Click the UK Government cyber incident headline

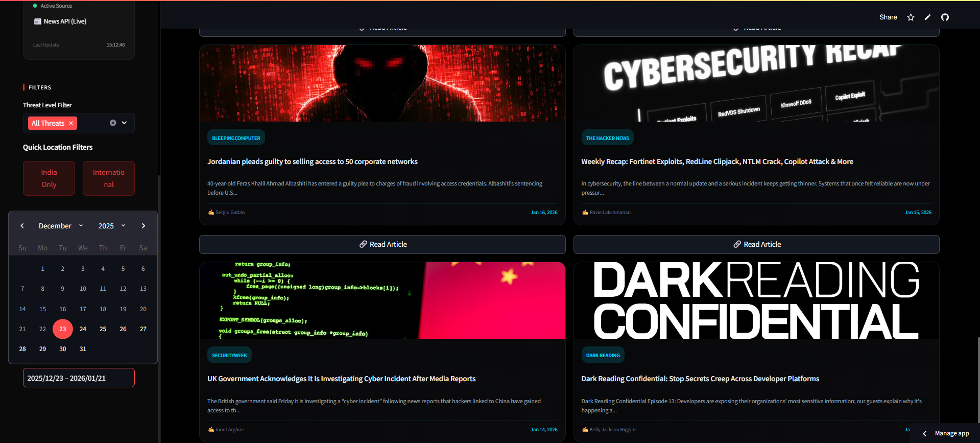[341, 379]
